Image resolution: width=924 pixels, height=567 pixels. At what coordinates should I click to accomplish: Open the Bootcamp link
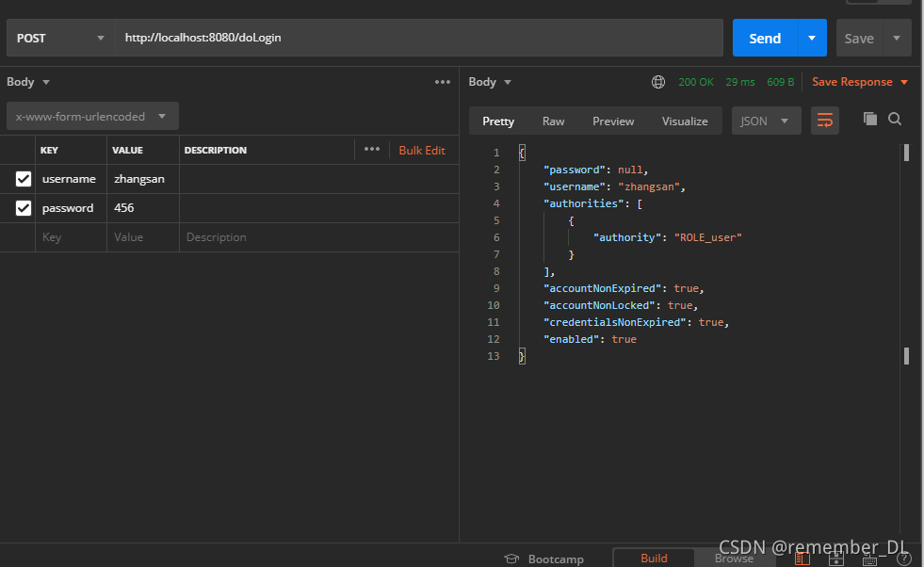(556, 559)
